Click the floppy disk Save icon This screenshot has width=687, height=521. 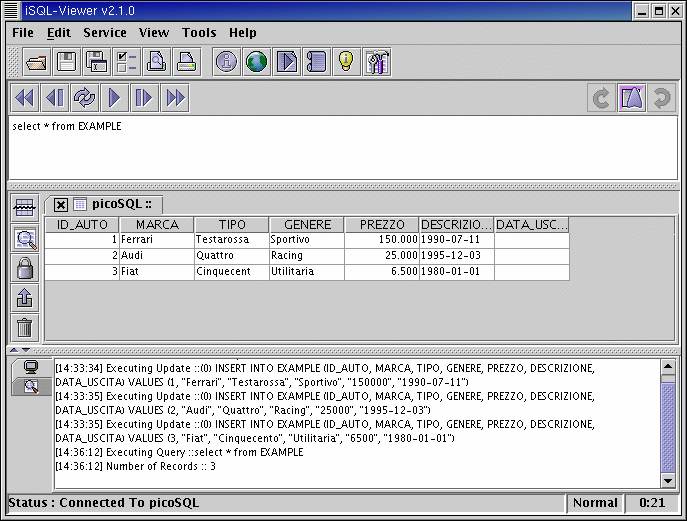click(x=67, y=62)
